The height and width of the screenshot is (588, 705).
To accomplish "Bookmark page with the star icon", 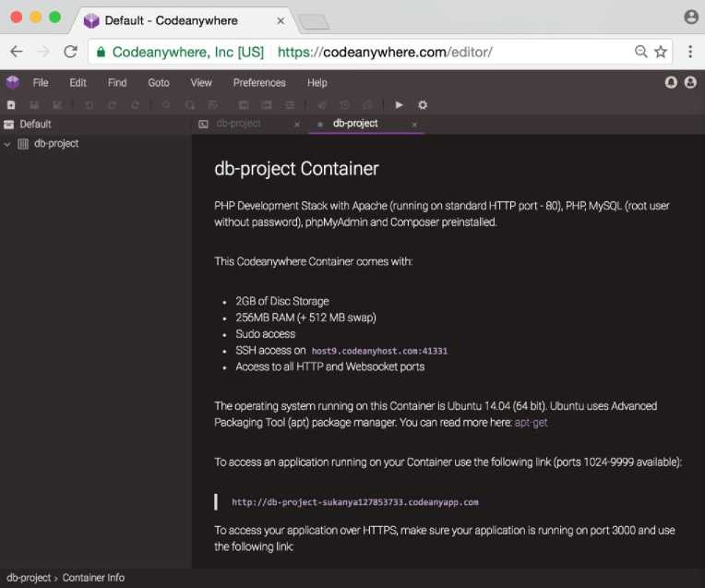I will [x=661, y=52].
